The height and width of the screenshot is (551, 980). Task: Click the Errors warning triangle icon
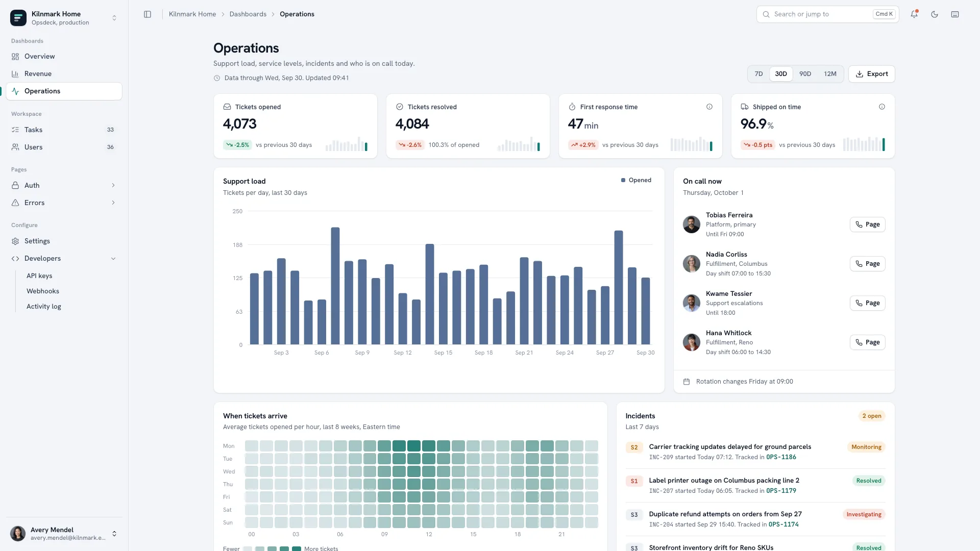[x=15, y=203]
